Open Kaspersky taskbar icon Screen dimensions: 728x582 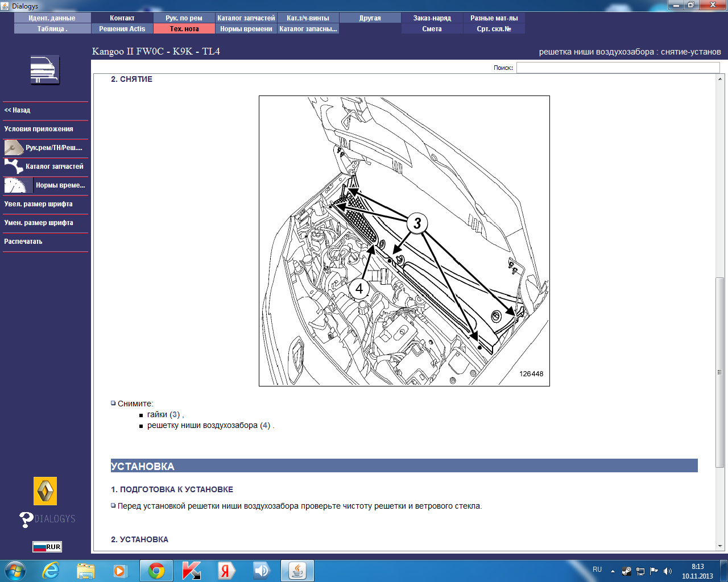(192, 571)
